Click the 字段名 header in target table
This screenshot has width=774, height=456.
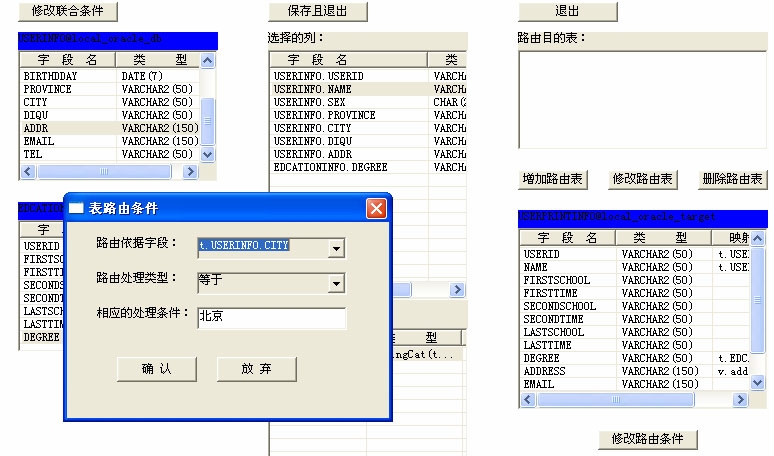(567, 238)
